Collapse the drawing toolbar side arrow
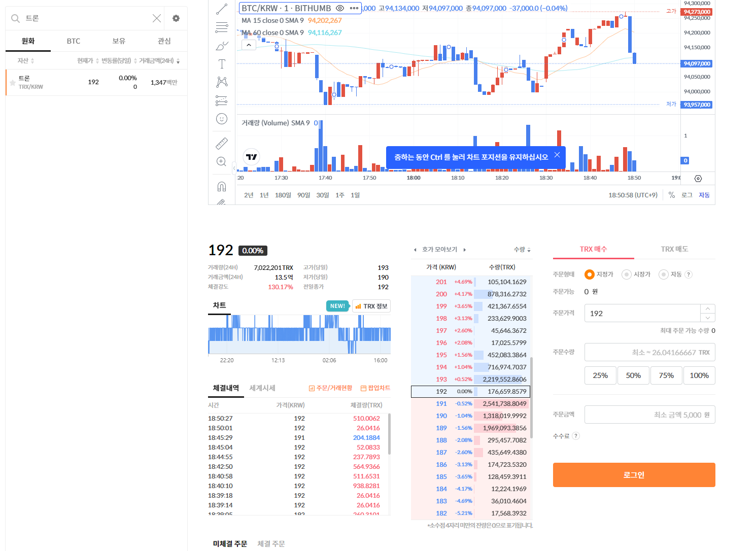756x551 pixels. point(234,167)
